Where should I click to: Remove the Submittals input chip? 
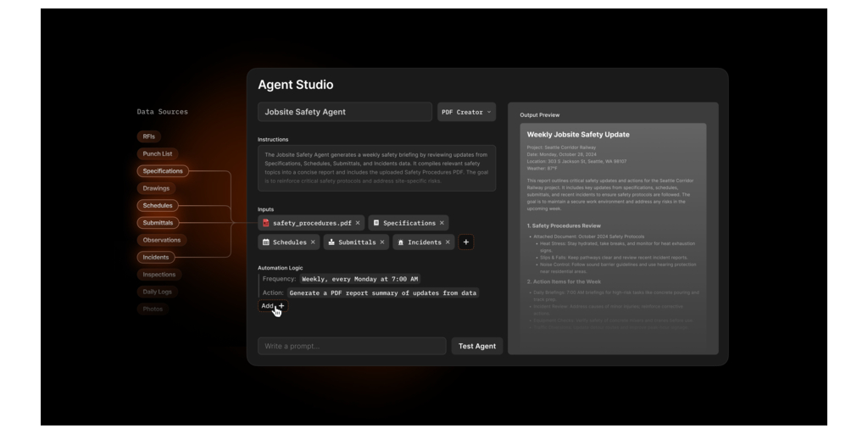383,242
